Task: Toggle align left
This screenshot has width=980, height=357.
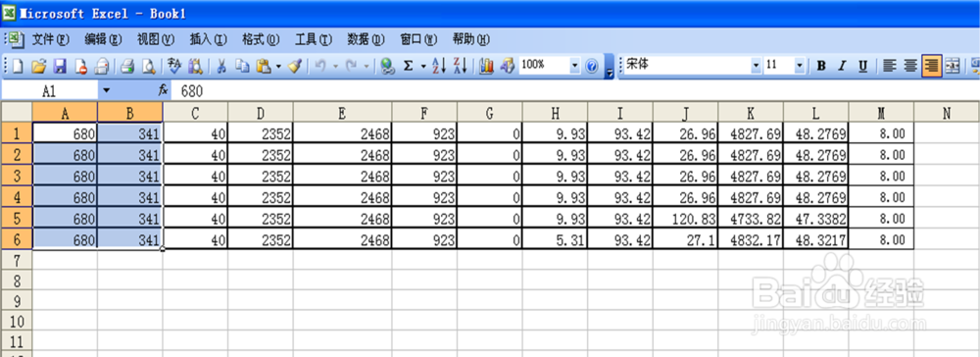Action: pyautogui.click(x=889, y=65)
